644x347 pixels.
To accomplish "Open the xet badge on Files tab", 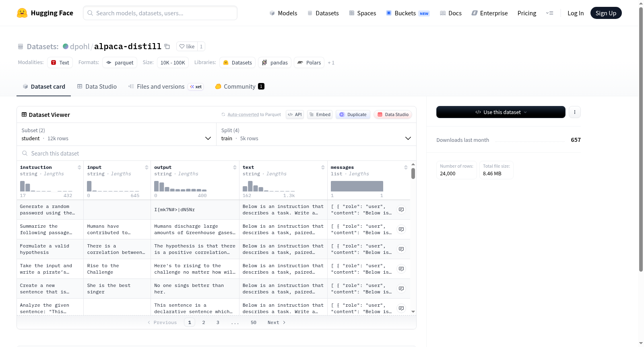I will pyautogui.click(x=196, y=87).
